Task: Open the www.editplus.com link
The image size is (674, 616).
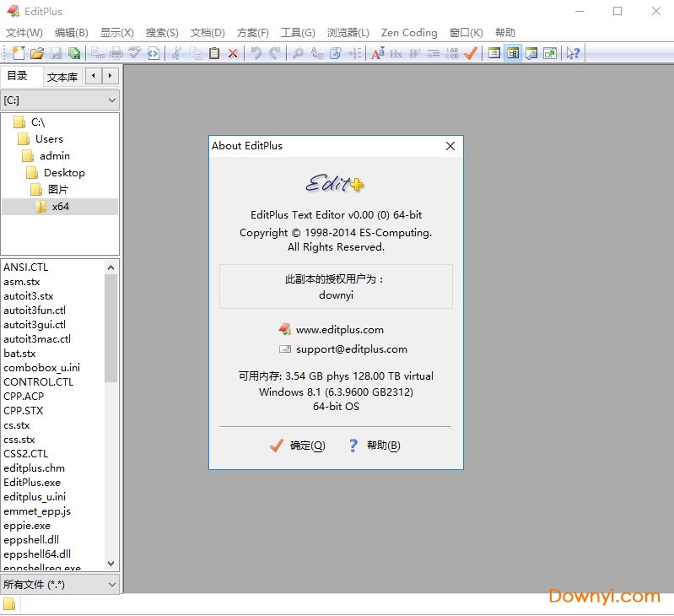Action: coord(339,330)
